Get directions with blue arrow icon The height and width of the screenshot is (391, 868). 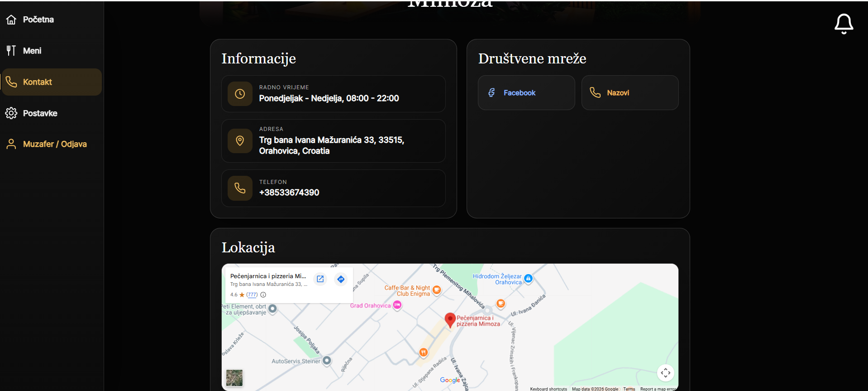click(x=341, y=279)
